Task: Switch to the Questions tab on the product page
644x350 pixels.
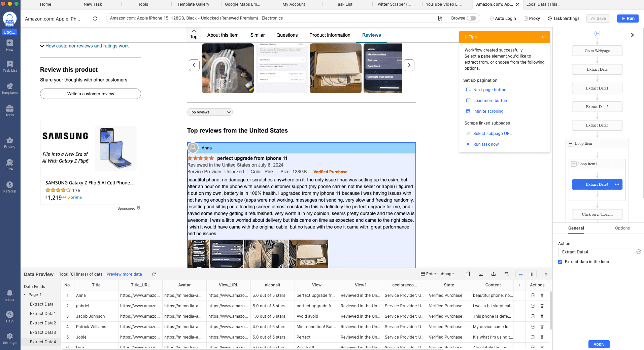Action: coord(287,35)
